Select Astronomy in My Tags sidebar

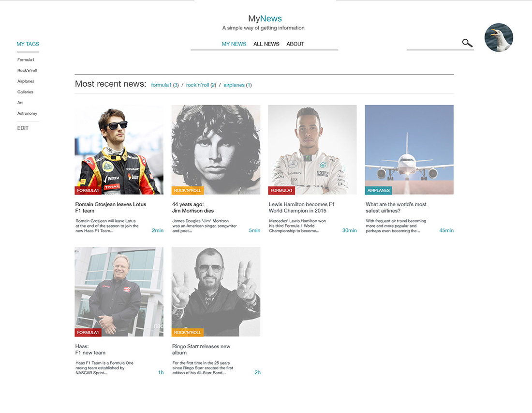point(27,113)
